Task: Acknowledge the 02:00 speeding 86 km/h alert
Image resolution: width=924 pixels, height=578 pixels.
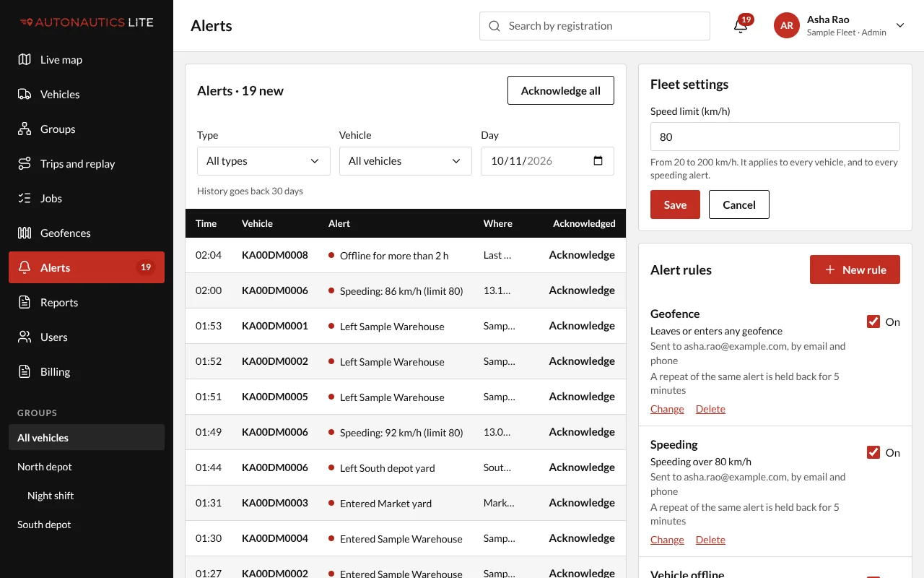Action: pos(582,290)
